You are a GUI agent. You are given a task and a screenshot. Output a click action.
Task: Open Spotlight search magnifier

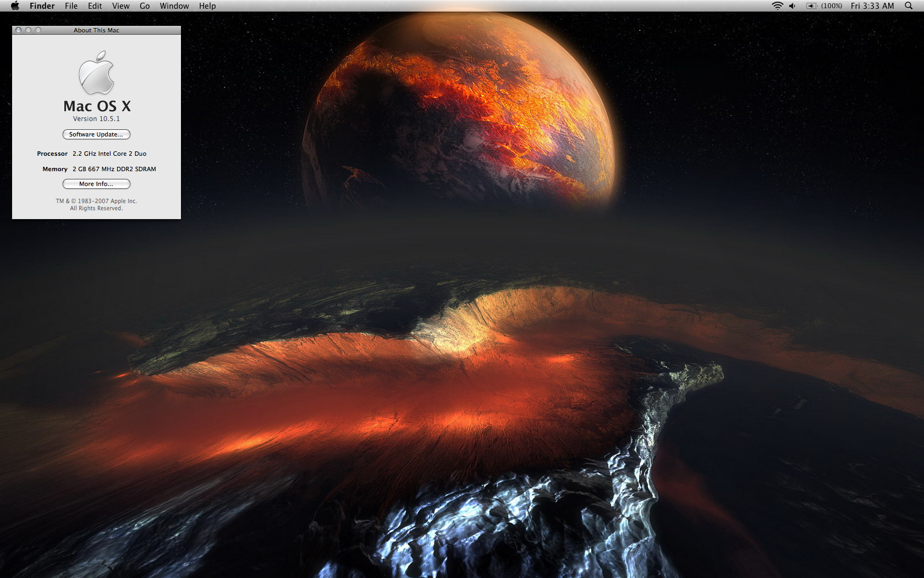point(909,6)
